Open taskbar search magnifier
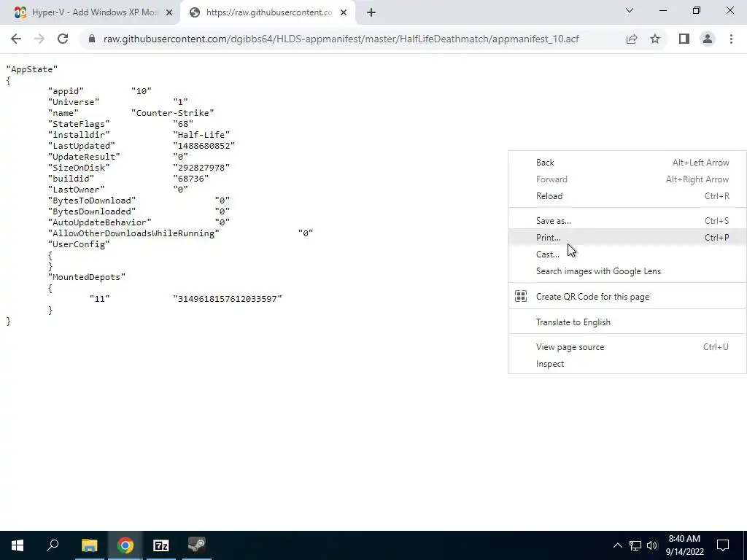Image resolution: width=747 pixels, height=560 pixels. [53, 545]
